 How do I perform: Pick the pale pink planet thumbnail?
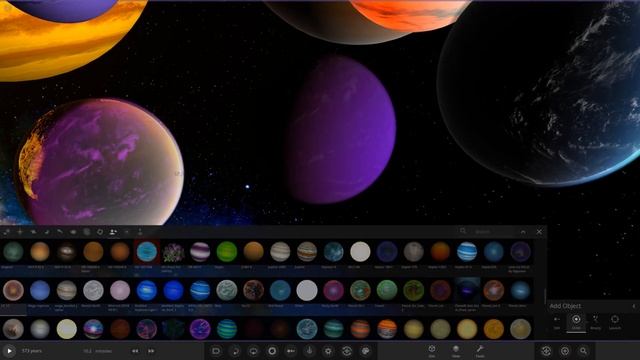tap(120, 290)
